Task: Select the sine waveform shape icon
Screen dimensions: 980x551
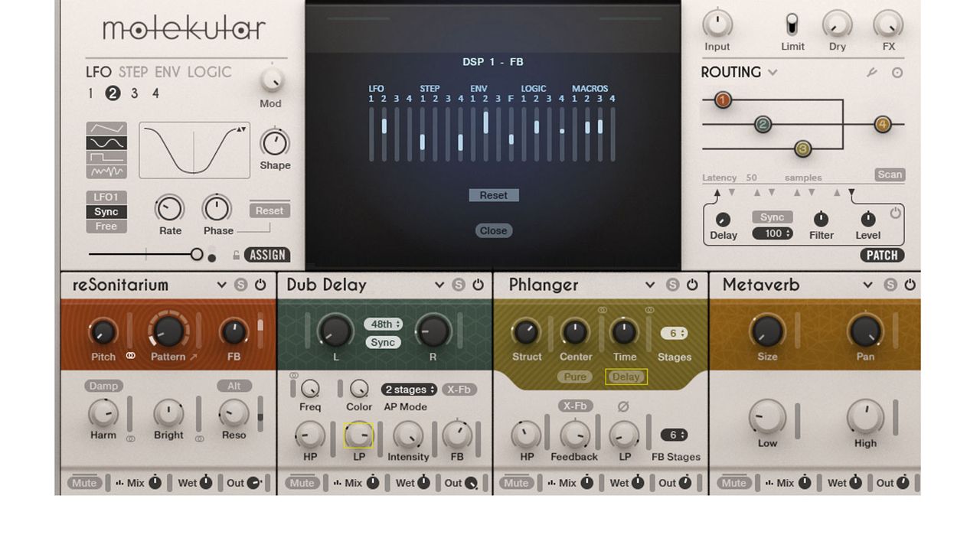Action: [x=106, y=143]
